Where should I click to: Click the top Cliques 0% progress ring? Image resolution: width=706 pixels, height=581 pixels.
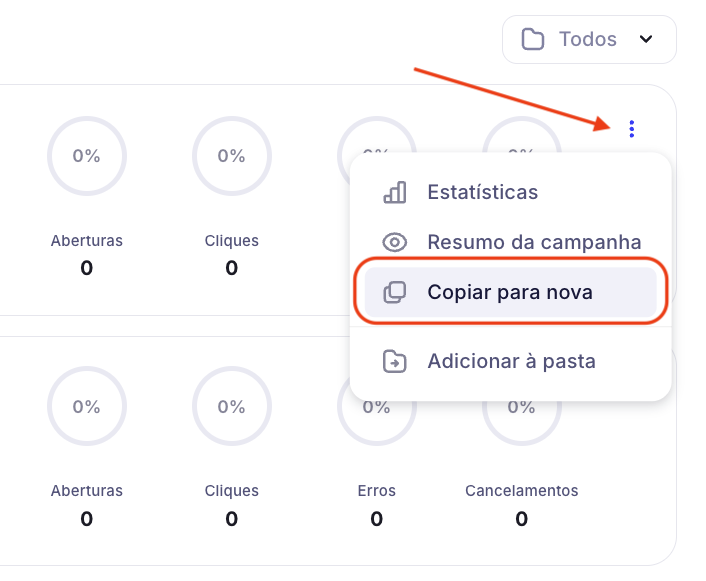pyautogui.click(x=231, y=156)
